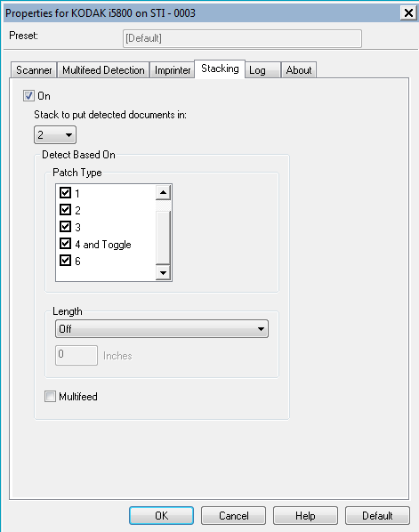419x532 pixels.
Task: Click the Patch Type list scroll-up arrow
Action: pyautogui.click(x=163, y=192)
